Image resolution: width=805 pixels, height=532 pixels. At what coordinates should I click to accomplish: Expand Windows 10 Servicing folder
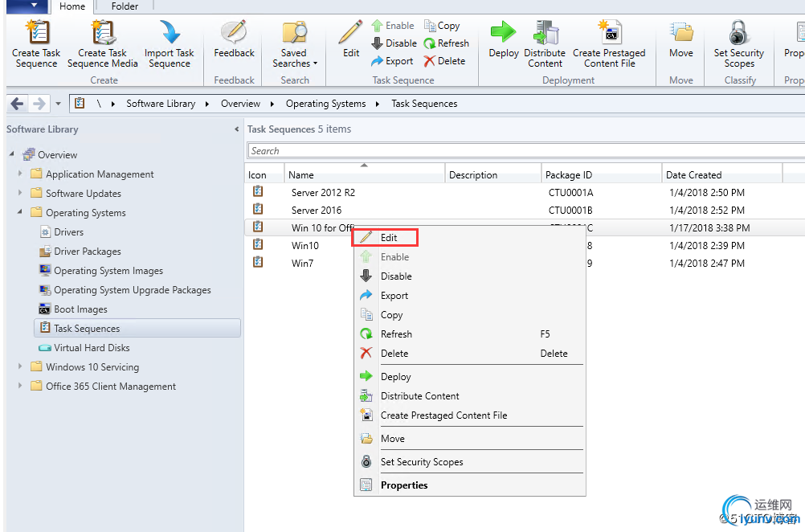[20, 366]
